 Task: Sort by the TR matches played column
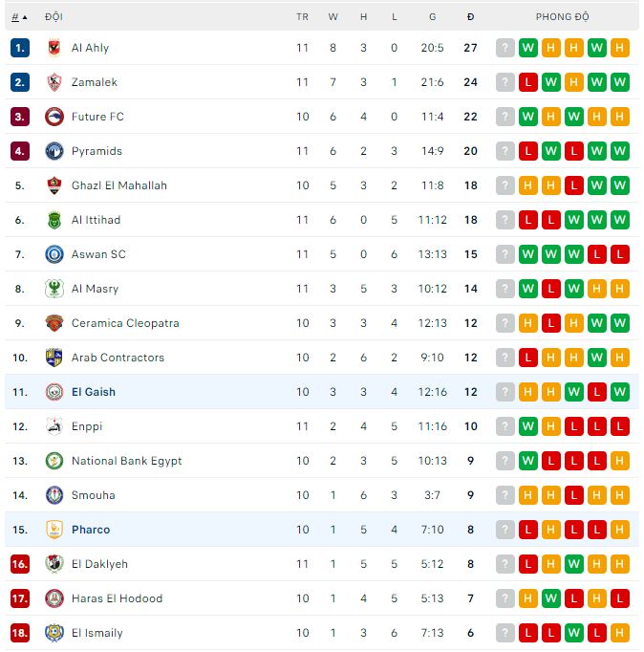click(x=303, y=16)
